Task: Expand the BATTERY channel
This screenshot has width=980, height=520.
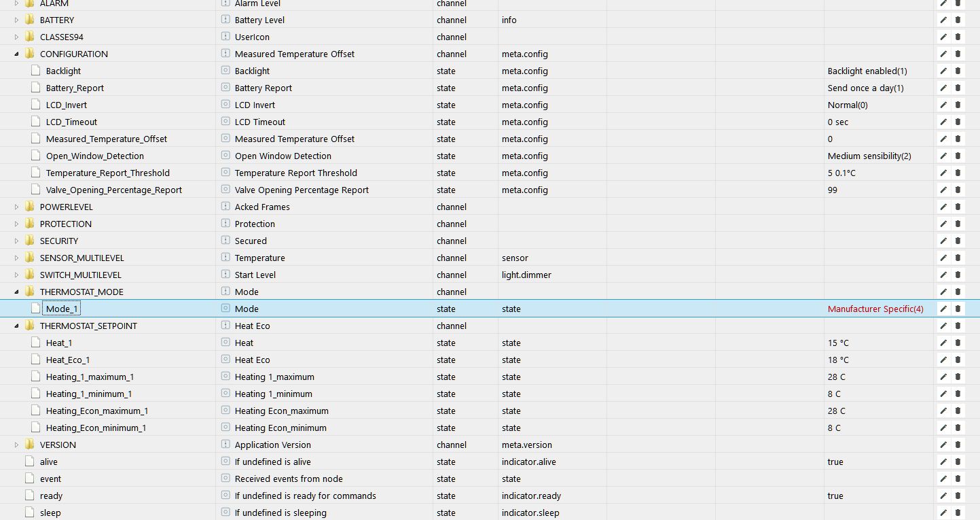Action: pos(16,20)
